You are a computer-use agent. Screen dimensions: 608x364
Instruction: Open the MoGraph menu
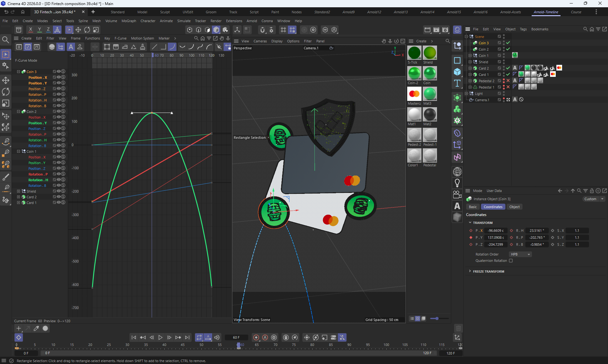(x=129, y=21)
